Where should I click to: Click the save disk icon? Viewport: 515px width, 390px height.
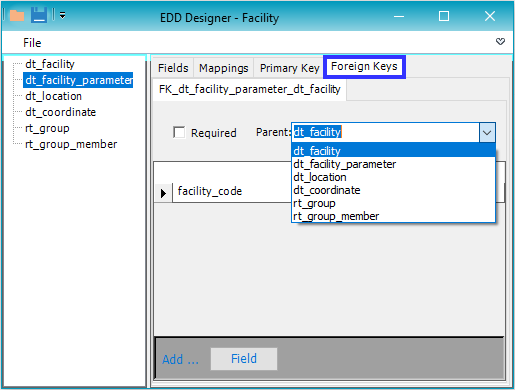(39, 15)
